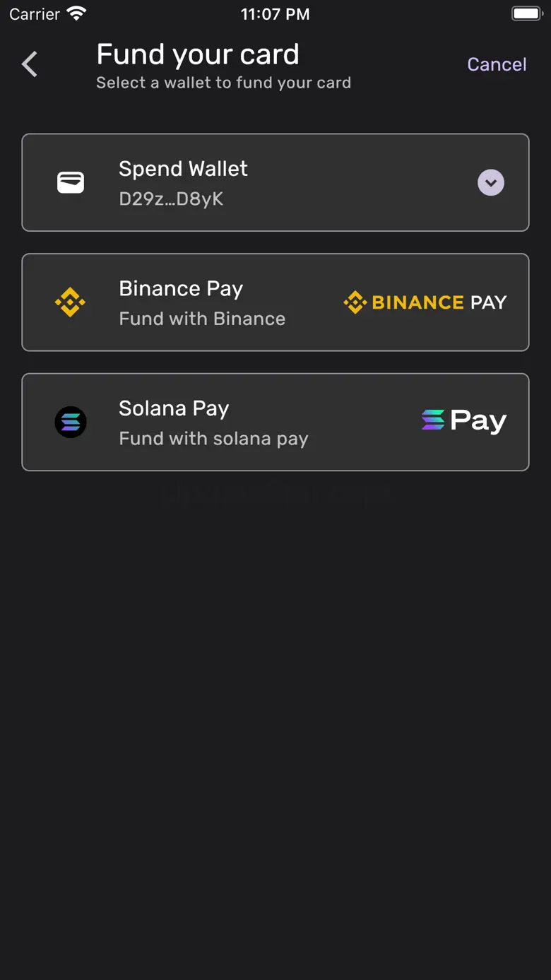551x980 pixels.
Task: Tap the Cancel link
Action: pyautogui.click(x=497, y=64)
